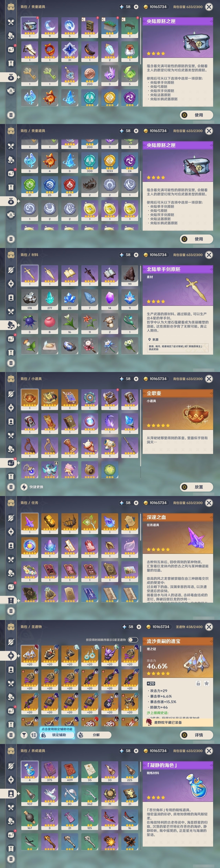Toggle chronological display of 5-star artifacts
Viewport: 220px width, 868px height.
tap(133, 640)
